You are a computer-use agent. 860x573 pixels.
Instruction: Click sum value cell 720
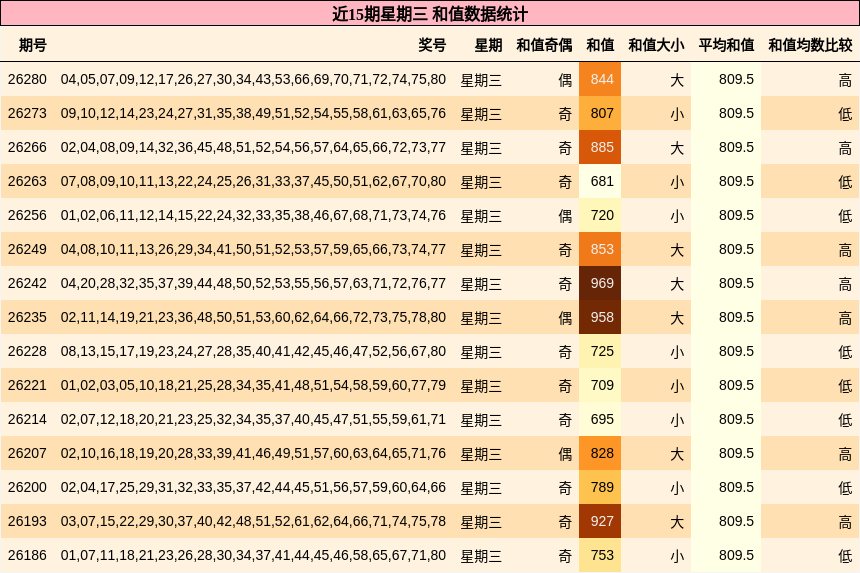tap(600, 215)
